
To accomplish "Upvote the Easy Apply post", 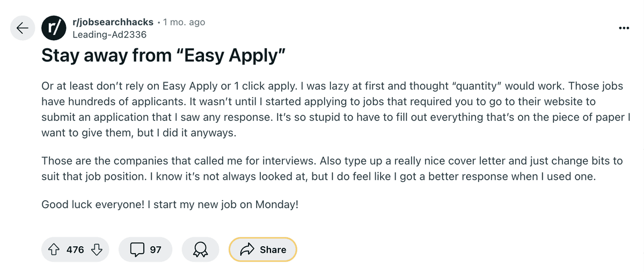I will [x=54, y=249].
